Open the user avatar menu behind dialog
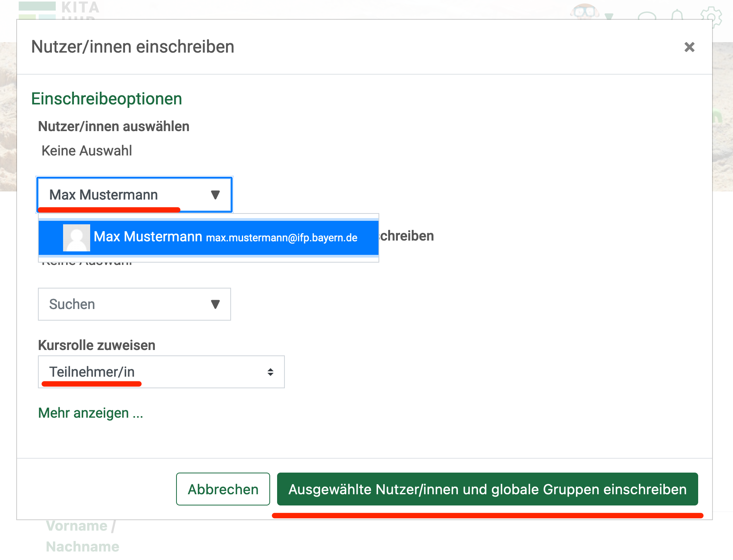 pyautogui.click(x=591, y=12)
